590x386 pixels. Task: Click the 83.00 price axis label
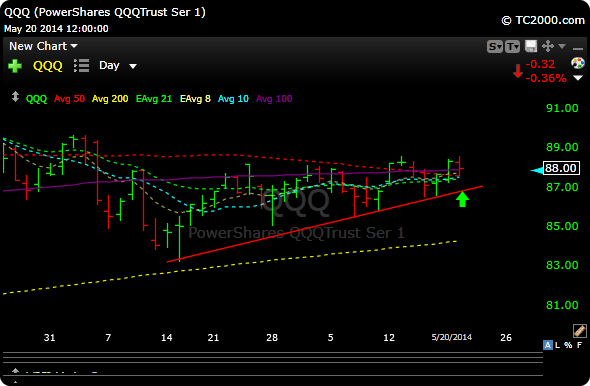pyautogui.click(x=562, y=265)
